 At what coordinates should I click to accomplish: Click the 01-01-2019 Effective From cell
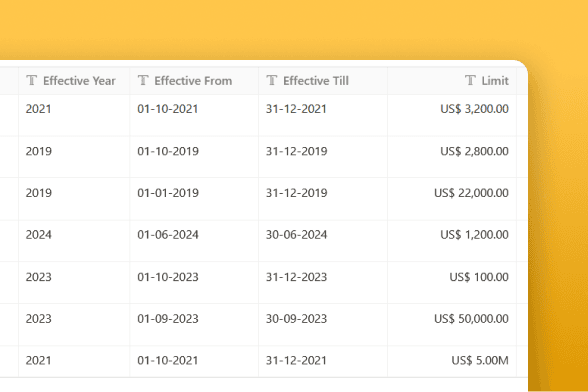pyautogui.click(x=194, y=199)
